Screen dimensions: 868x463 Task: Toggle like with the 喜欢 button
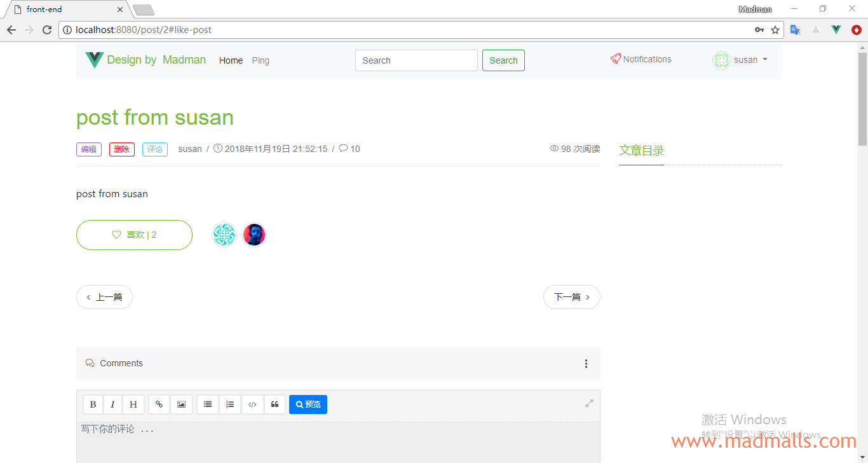[134, 235]
